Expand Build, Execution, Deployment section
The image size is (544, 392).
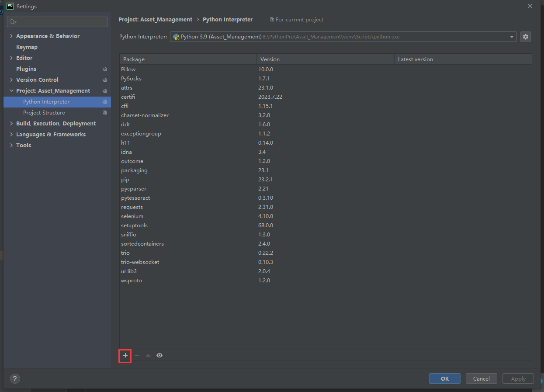point(11,124)
